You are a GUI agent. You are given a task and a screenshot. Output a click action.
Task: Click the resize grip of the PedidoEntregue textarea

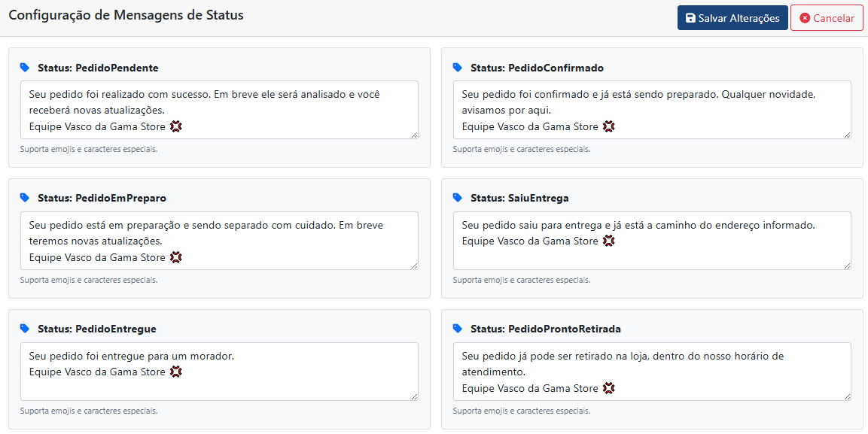416,397
